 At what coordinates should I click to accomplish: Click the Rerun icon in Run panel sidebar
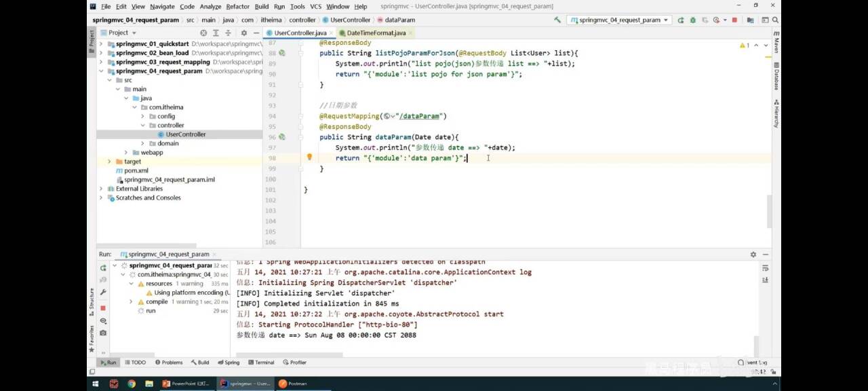(x=103, y=268)
